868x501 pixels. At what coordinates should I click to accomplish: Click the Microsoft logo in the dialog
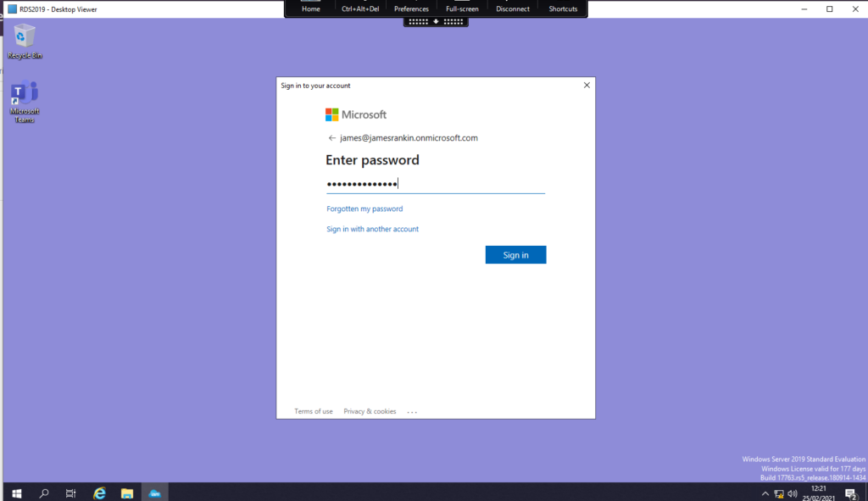356,114
